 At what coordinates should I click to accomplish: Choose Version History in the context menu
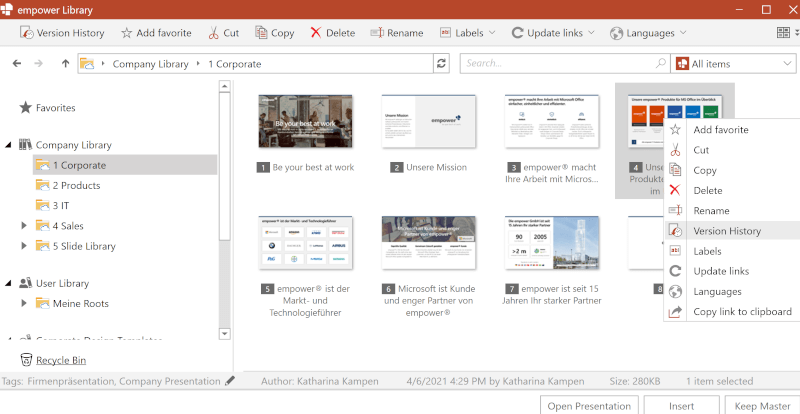tap(732, 231)
